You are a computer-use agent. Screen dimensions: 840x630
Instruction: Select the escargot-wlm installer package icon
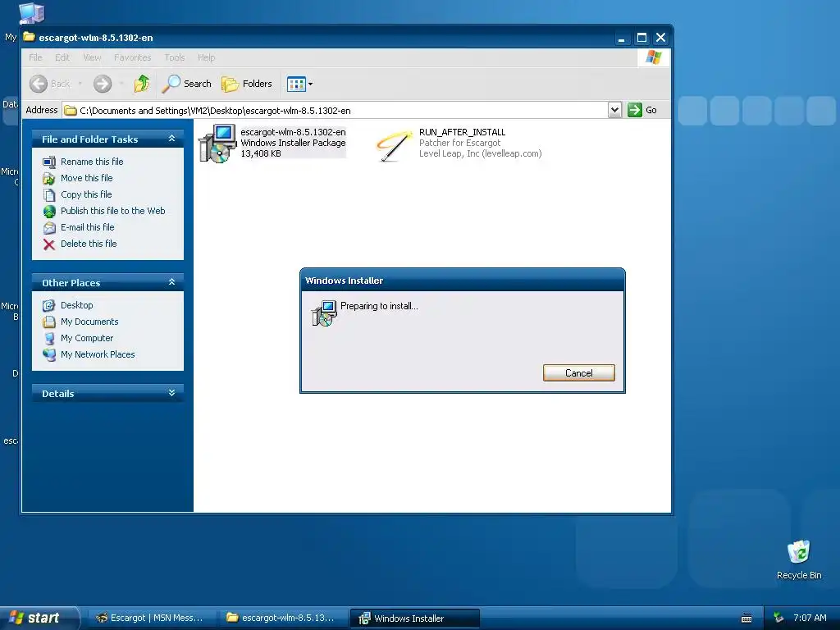coord(217,144)
